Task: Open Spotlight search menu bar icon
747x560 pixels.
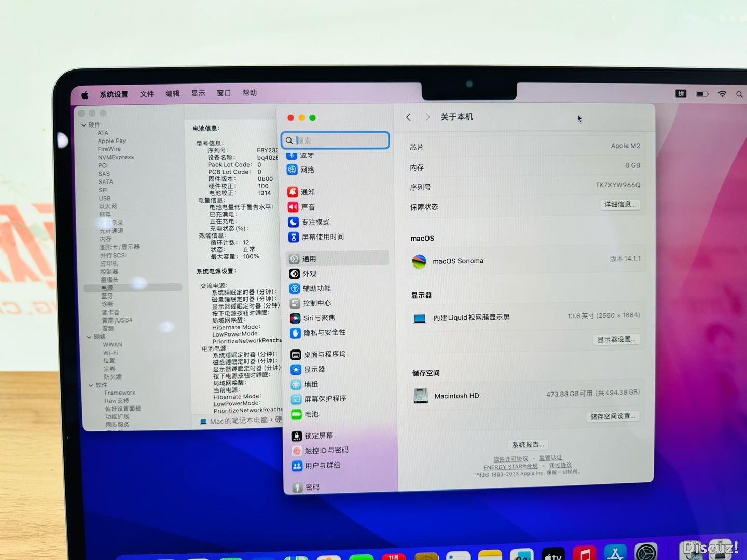Action: point(739,94)
